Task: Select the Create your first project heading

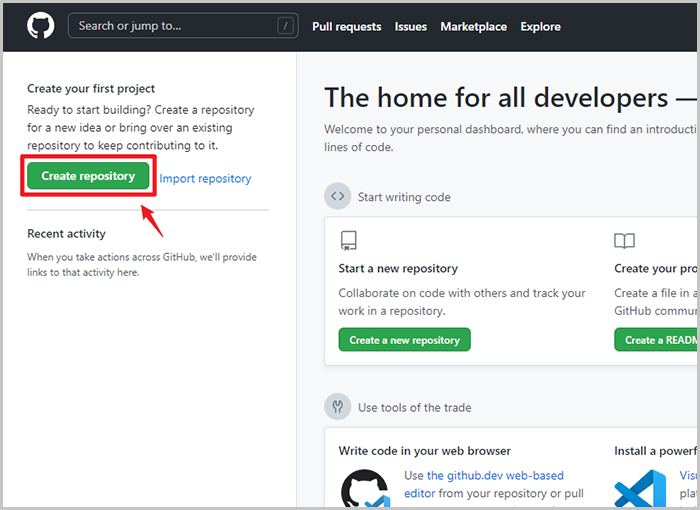Action: (91, 89)
